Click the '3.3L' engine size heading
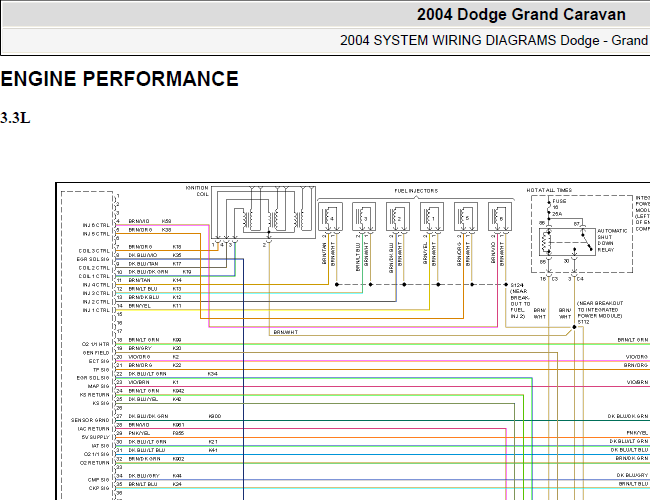The width and height of the screenshot is (650, 500). (15, 118)
